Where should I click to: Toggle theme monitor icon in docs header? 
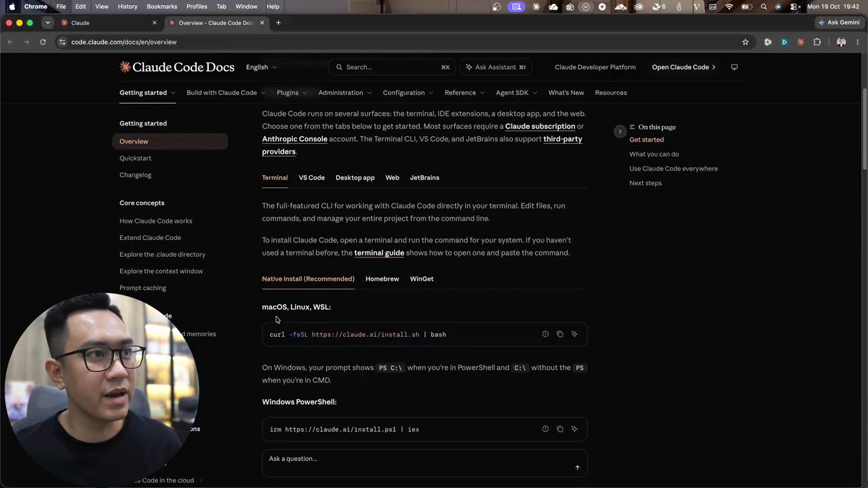click(734, 67)
